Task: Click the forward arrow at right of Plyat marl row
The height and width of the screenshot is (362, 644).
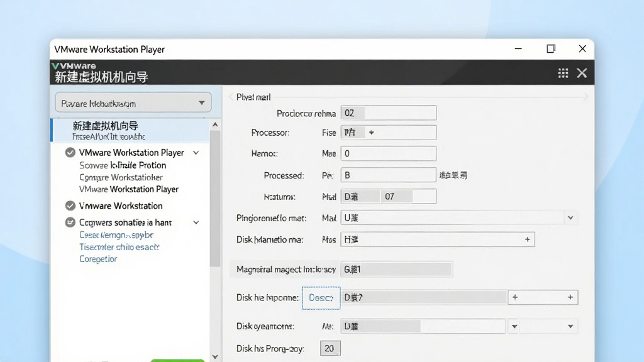Action: click(586, 97)
